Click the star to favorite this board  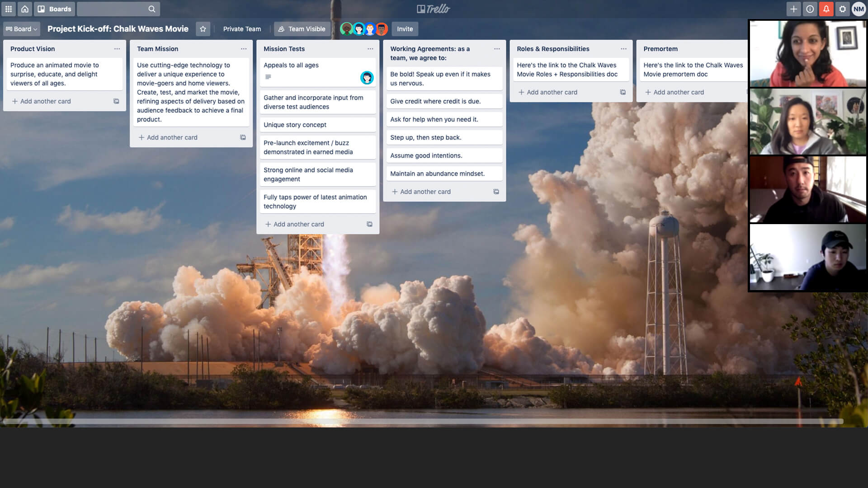click(x=203, y=28)
